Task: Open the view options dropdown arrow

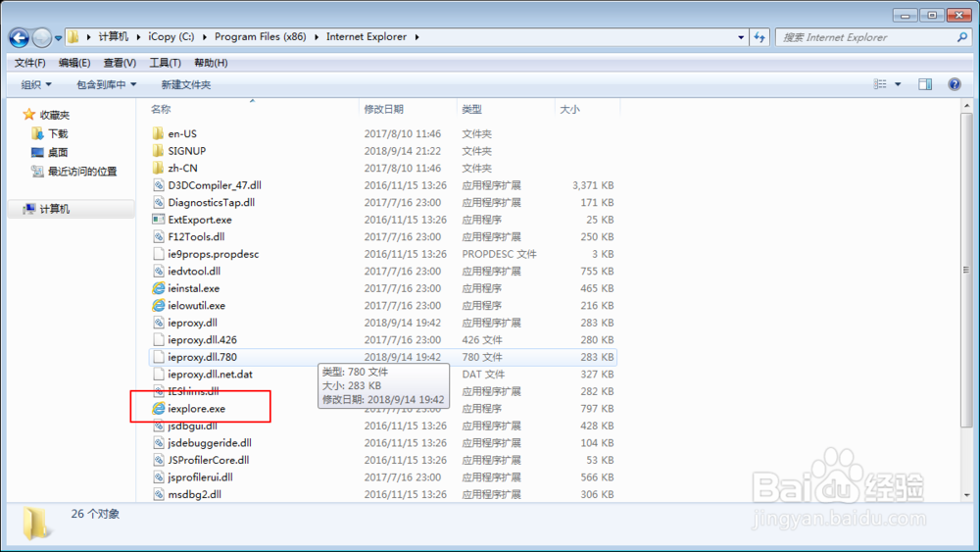Action: (898, 84)
